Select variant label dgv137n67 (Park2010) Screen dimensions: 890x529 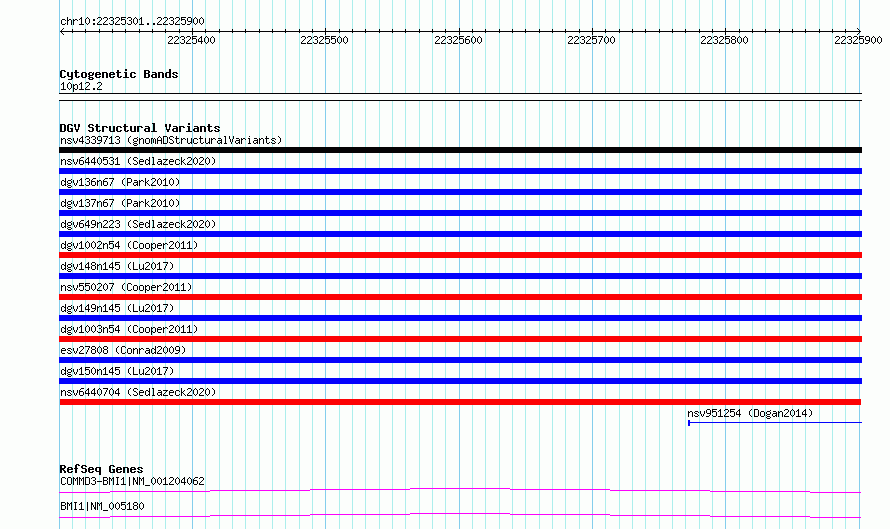(x=120, y=203)
